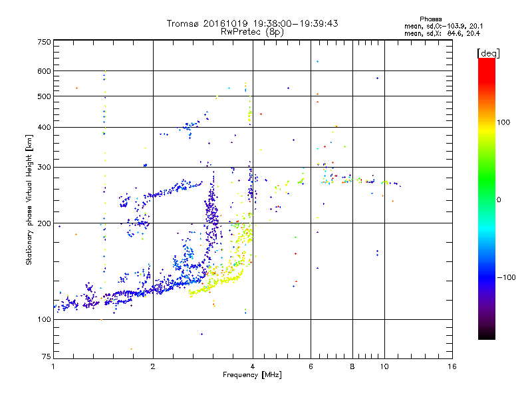Image resolution: width=532 pixels, height=399 pixels.
Task: Click the x-axis label '2'
Action: click(153, 366)
